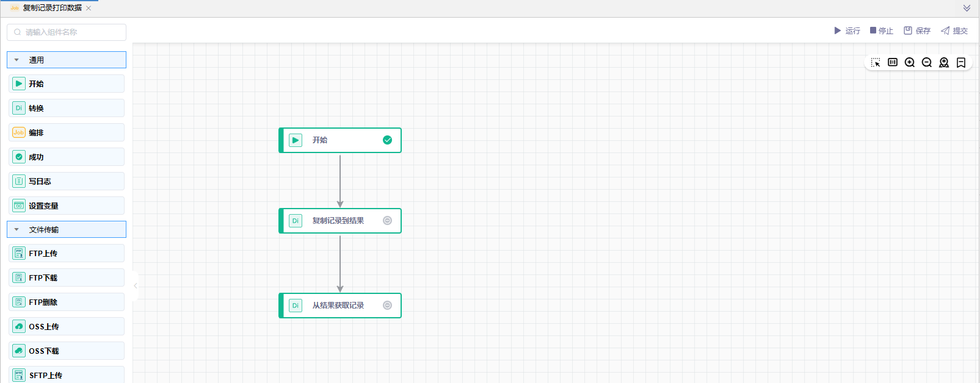This screenshot has height=383, width=980.
Task: Click the 设置变量 component in sidebar
Action: pos(67,206)
